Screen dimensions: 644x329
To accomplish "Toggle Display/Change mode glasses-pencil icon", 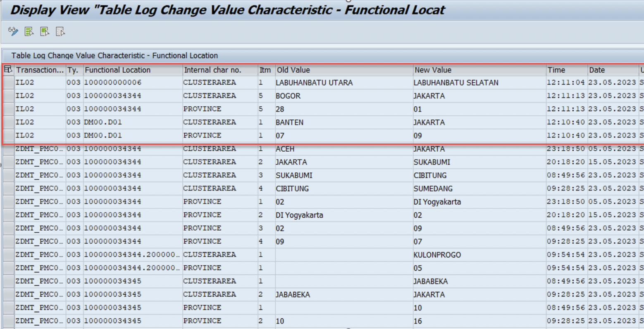I will tap(13, 31).
